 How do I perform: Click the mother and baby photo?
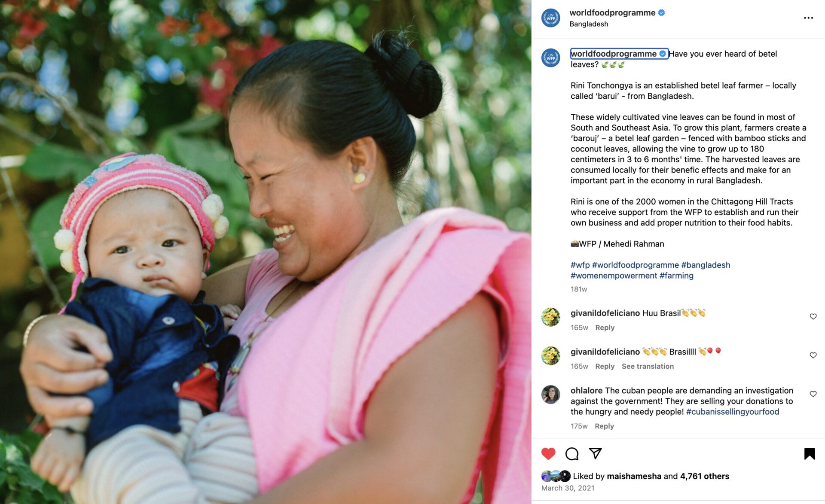266,252
